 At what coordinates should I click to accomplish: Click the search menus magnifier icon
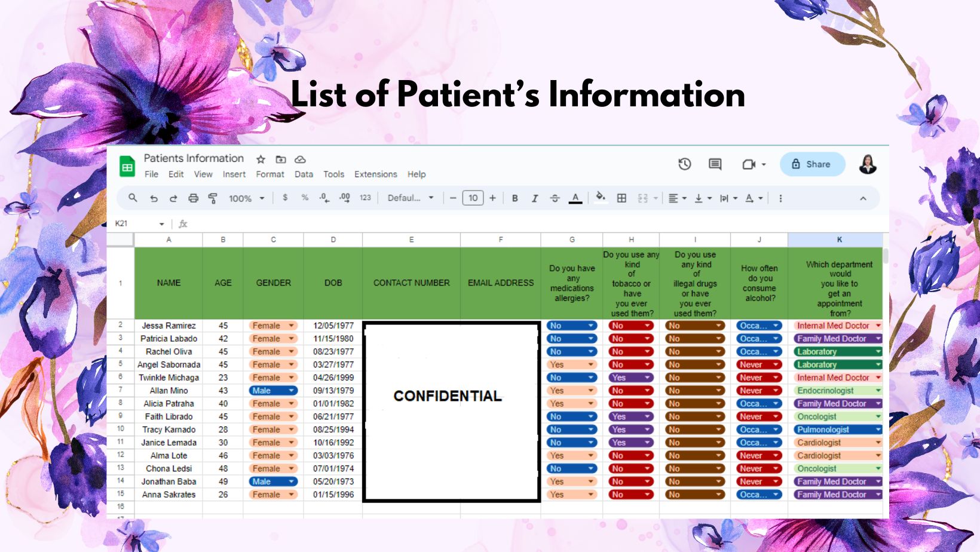[x=133, y=198]
